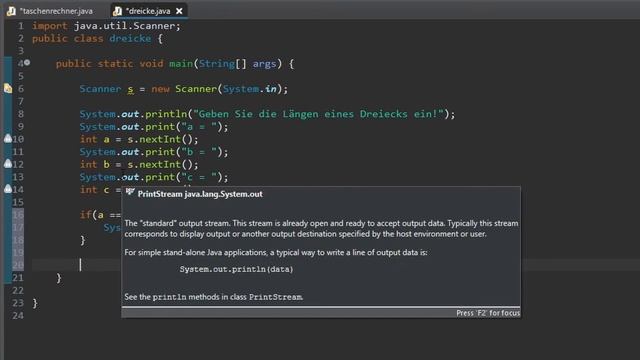Screen dimensions: 640x360
Task: Click the marker icon beside line 14
Action: (8, 189)
